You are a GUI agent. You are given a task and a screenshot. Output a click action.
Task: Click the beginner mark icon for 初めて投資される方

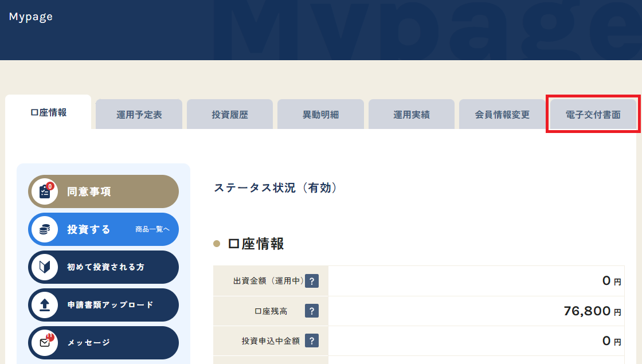[x=45, y=267]
